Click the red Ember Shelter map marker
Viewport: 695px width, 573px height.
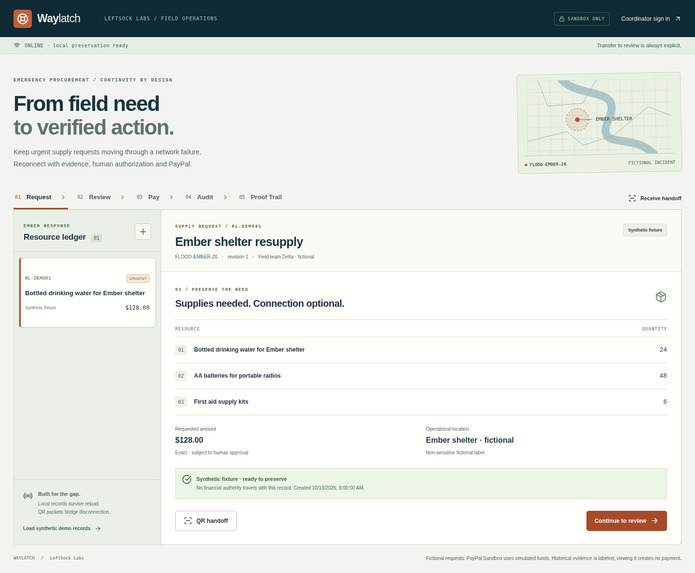coord(577,120)
